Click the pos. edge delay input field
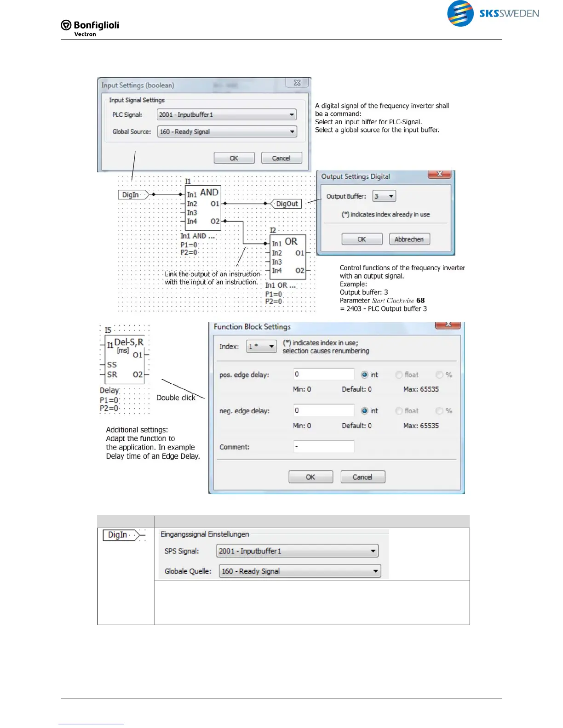 pos(324,374)
